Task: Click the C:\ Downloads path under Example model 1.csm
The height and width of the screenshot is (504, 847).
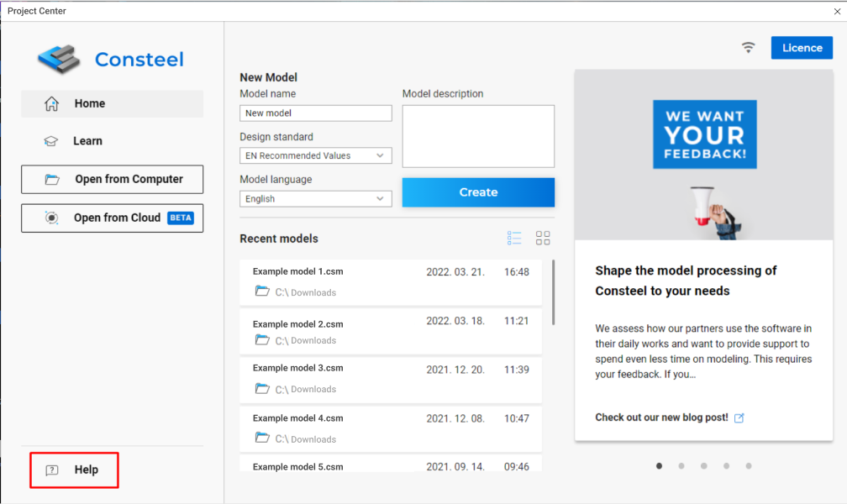Action: 306,293
